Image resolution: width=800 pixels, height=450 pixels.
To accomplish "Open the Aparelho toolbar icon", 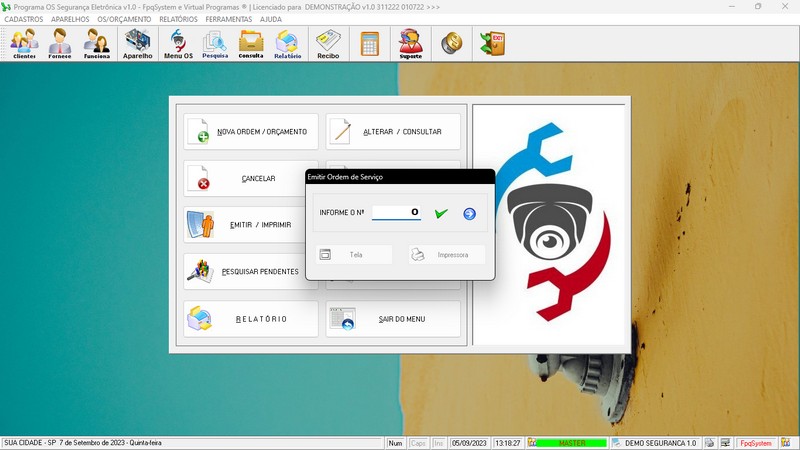I will tap(137, 44).
